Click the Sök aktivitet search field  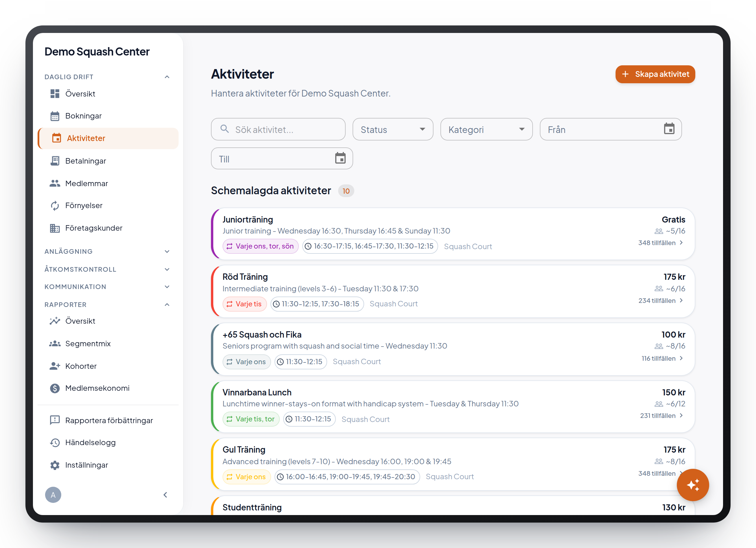[278, 129]
